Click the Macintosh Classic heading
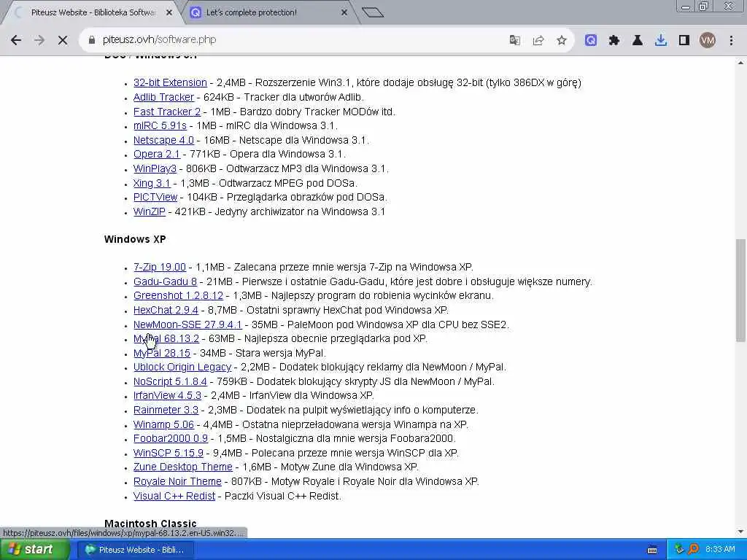Image resolution: width=747 pixels, height=560 pixels. coord(150,524)
